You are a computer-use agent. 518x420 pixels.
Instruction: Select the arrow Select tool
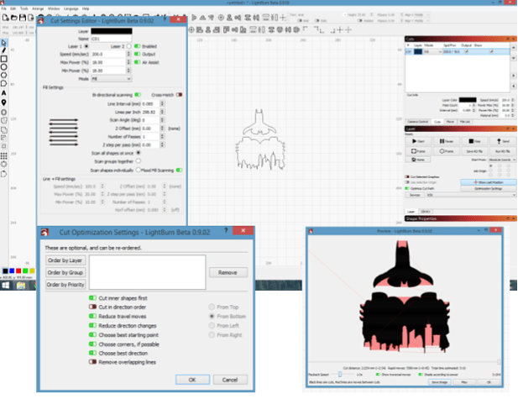click(x=3, y=43)
